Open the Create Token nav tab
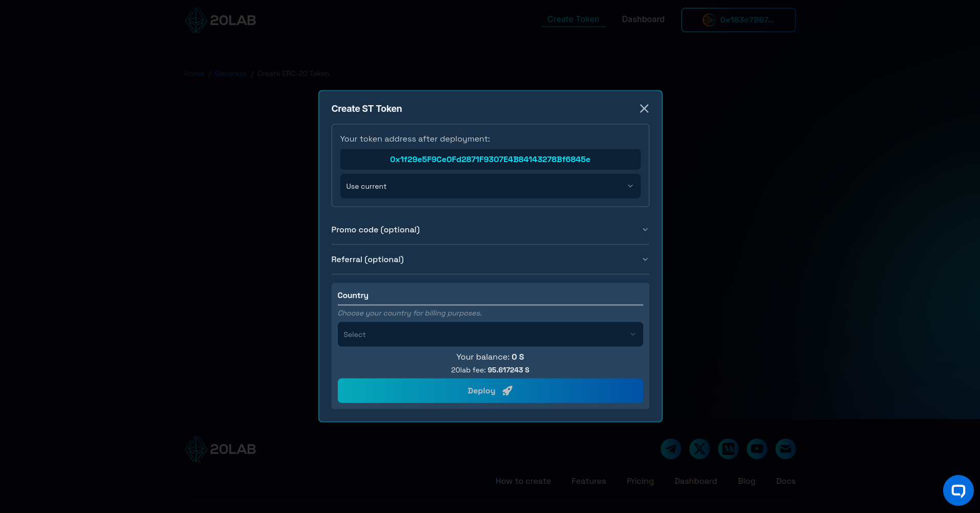Screen dimensions: 980x513 coord(573,19)
